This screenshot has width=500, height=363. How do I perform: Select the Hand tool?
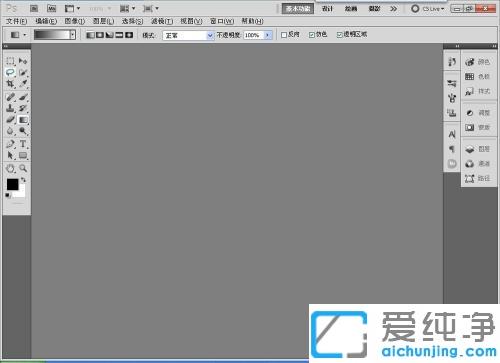tap(10, 168)
